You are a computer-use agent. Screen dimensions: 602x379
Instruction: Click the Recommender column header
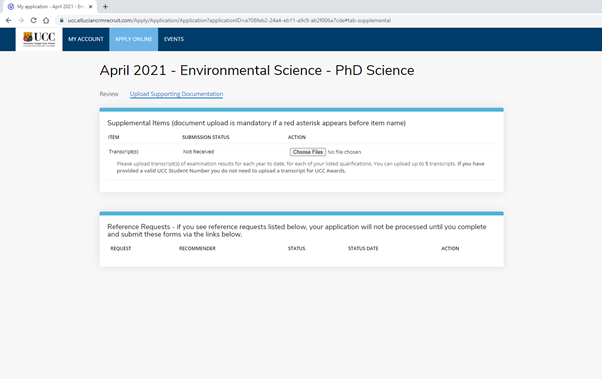(197, 248)
